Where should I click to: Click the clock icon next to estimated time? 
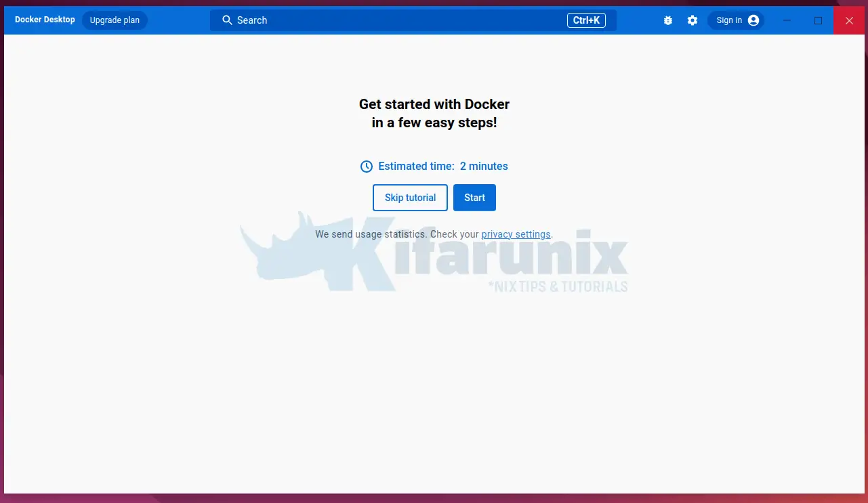[366, 166]
